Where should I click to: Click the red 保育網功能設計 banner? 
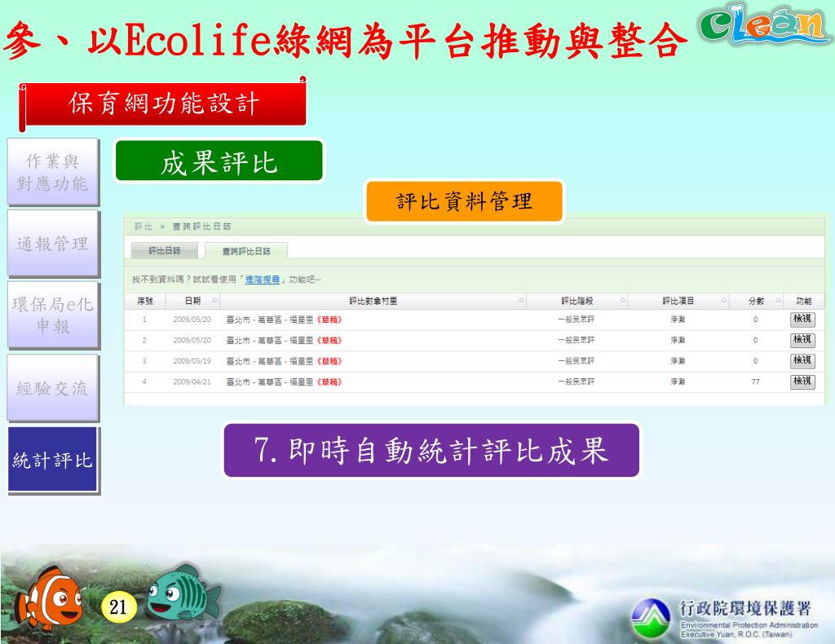click(163, 104)
